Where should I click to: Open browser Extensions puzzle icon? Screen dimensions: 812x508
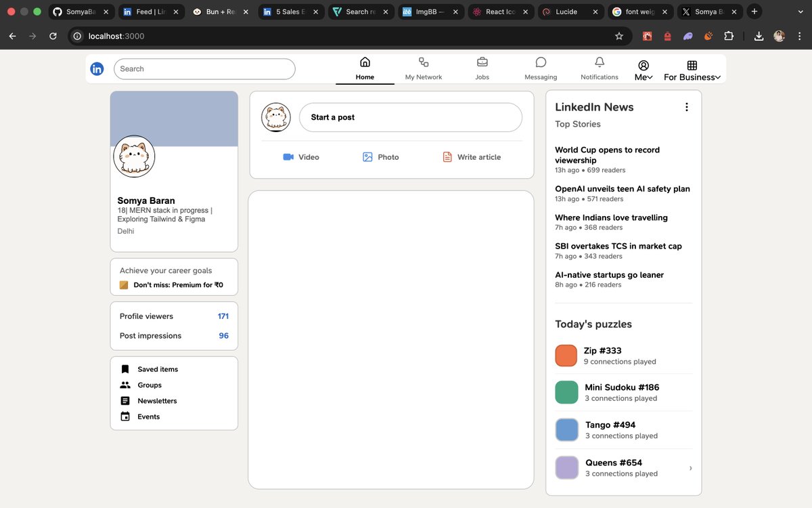729,36
